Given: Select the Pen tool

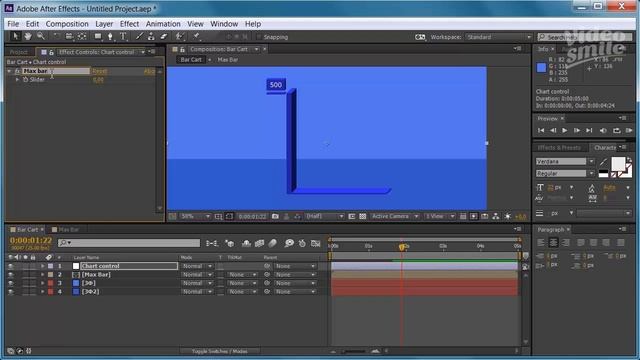Looking at the screenshot, I should coord(110,36).
